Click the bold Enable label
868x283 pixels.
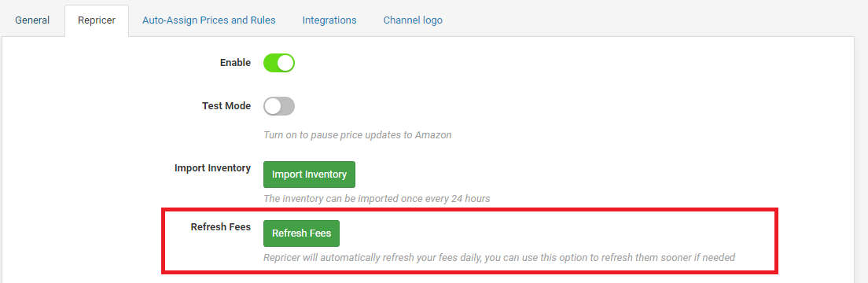235,63
